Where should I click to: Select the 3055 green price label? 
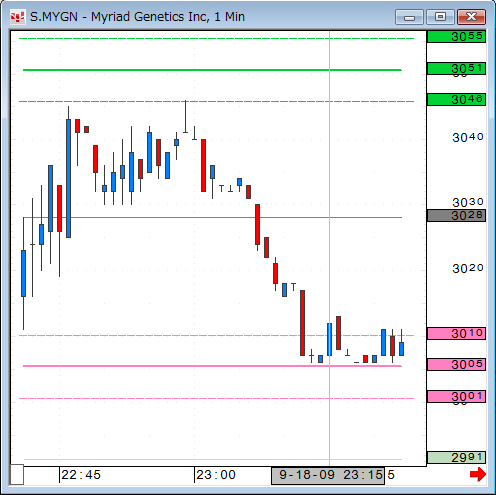click(456, 37)
